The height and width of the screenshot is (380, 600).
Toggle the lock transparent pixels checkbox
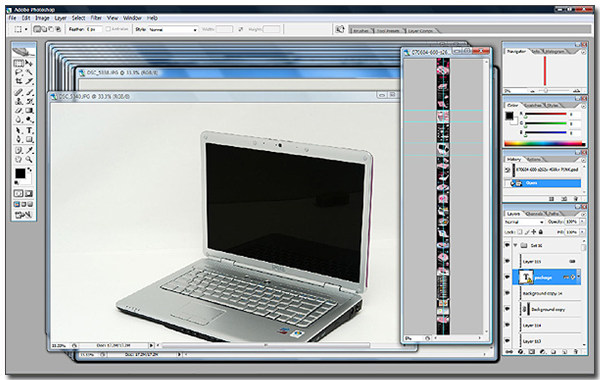coord(520,232)
